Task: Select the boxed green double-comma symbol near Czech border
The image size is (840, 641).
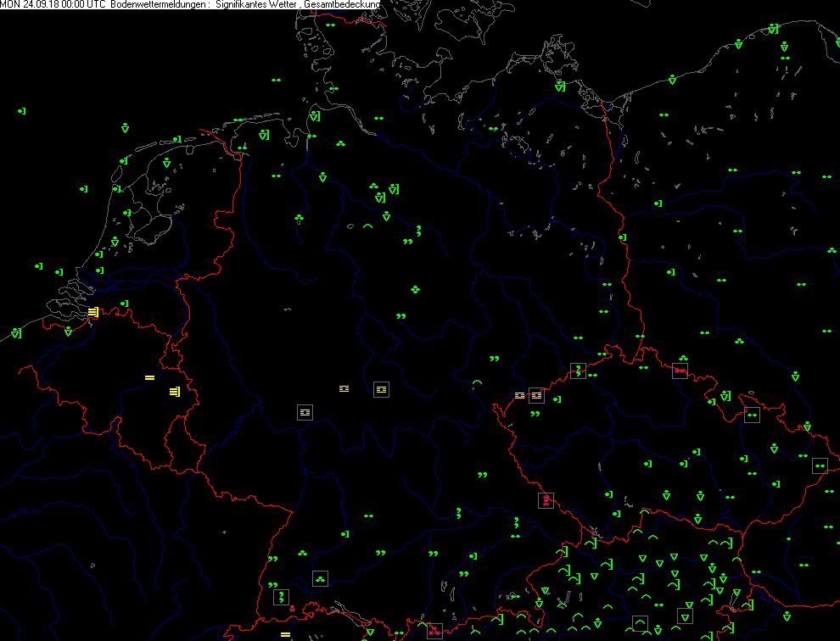Action: click(578, 371)
